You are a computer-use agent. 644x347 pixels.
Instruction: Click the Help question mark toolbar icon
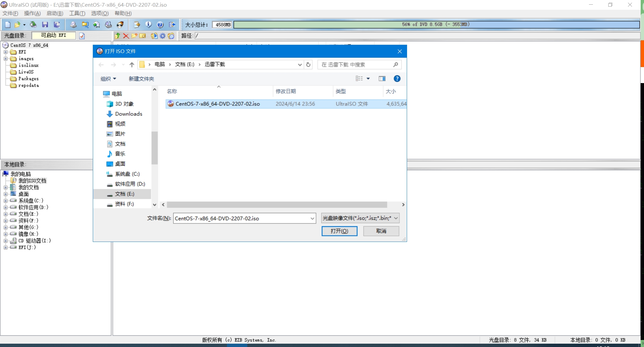click(x=160, y=25)
